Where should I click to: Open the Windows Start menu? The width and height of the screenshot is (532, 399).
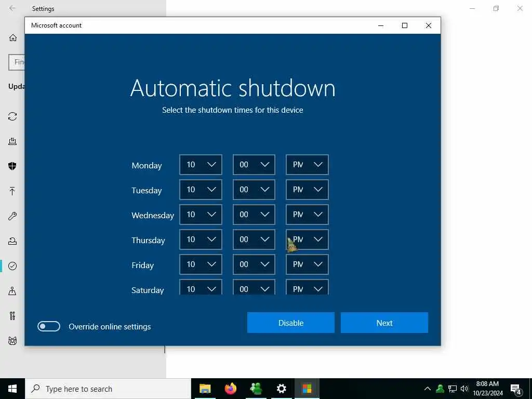[12, 389]
